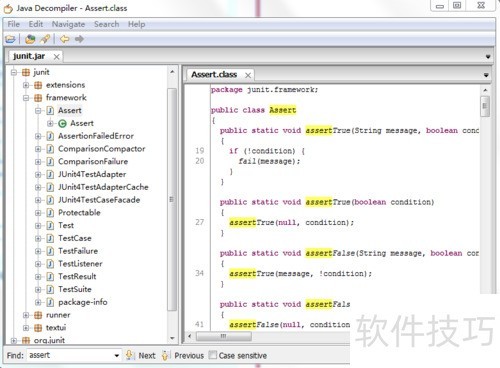Click the package junit.framework line
The height and width of the screenshot is (368, 500).
[x=264, y=90]
